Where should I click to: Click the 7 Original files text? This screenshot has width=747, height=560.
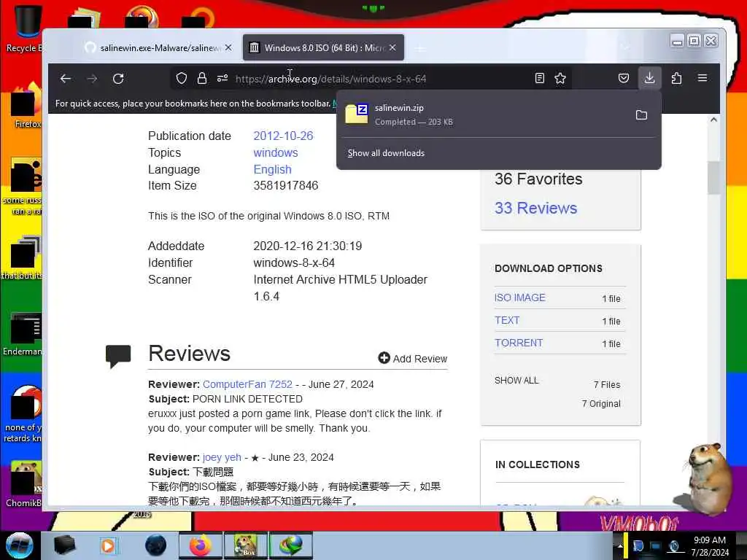pyautogui.click(x=601, y=404)
